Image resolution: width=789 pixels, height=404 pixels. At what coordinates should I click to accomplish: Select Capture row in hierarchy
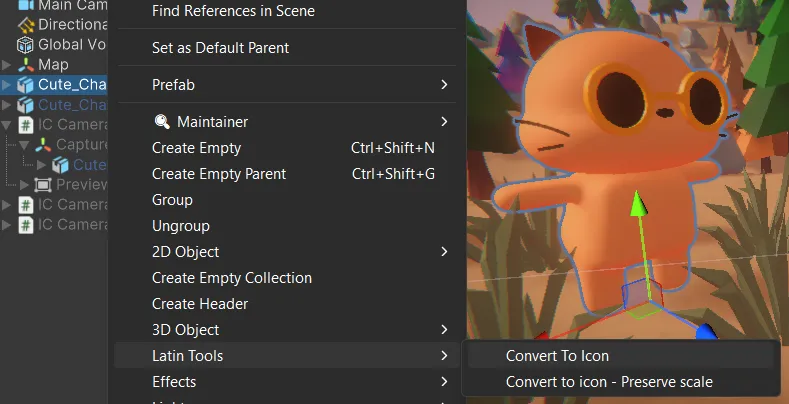coord(53,145)
